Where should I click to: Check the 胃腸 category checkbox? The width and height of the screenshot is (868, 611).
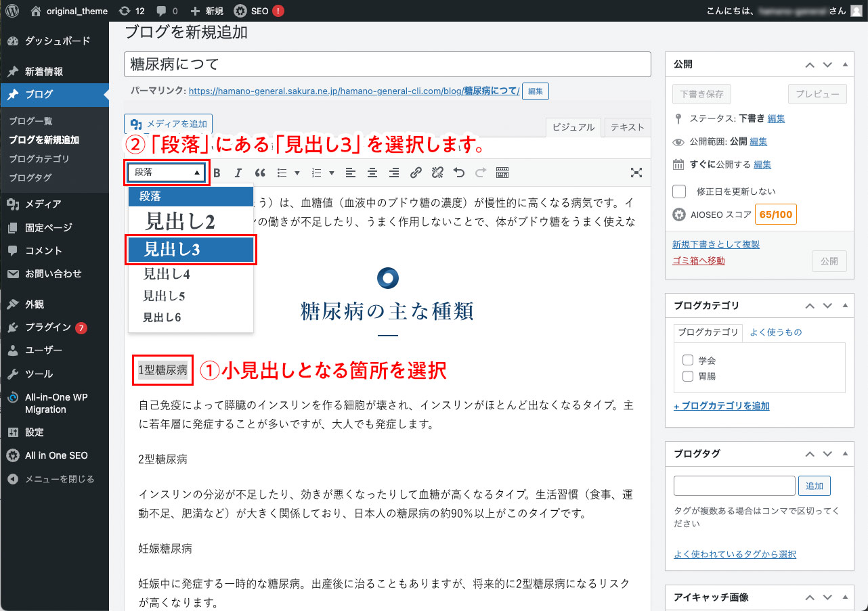click(688, 376)
